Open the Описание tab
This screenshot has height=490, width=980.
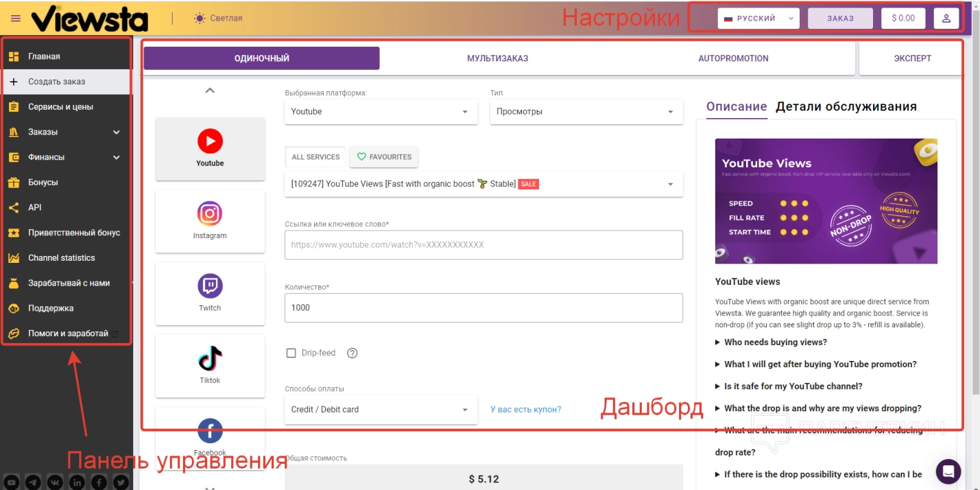737,107
